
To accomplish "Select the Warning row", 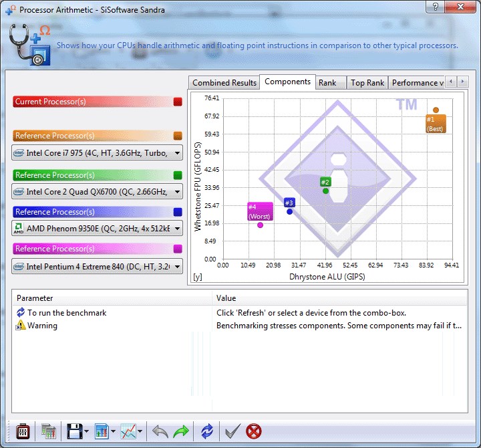I will (x=240, y=326).
